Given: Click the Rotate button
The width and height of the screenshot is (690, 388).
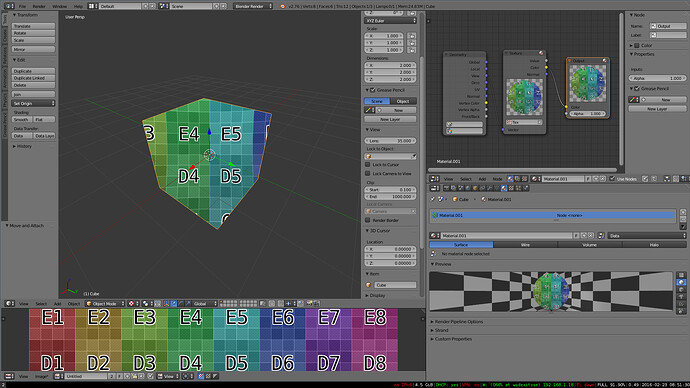Looking at the screenshot, I should click(x=33, y=33).
